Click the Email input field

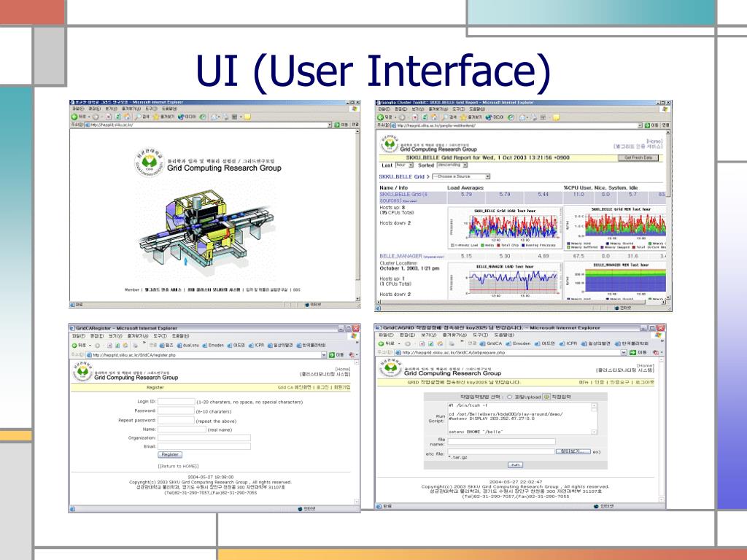coord(204,446)
